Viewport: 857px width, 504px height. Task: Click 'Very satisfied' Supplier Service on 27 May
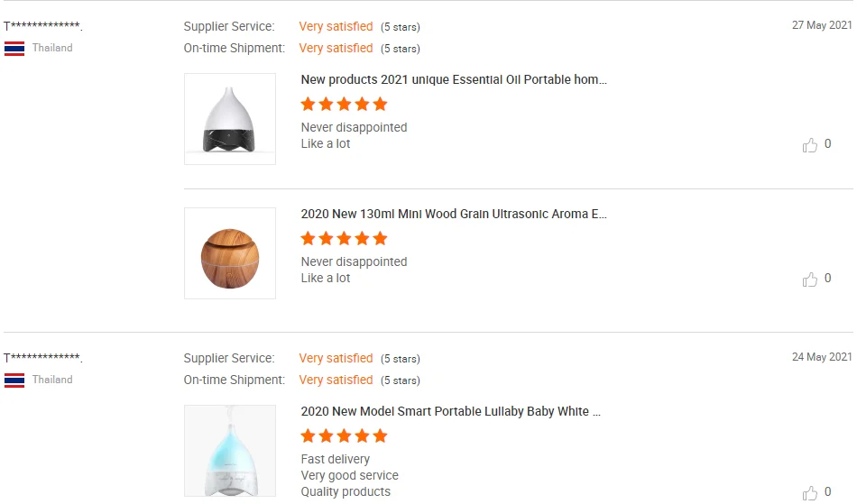tap(336, 27)
